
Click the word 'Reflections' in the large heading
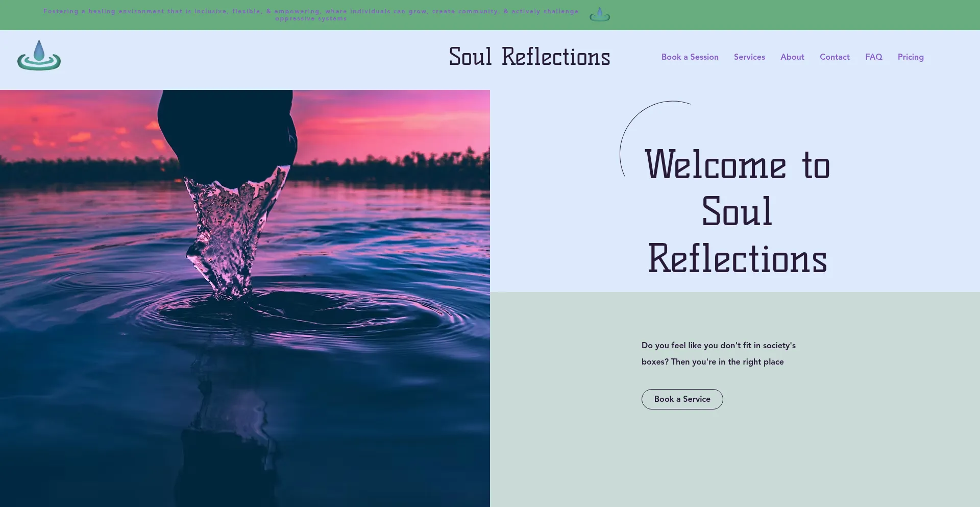pos(737,258)
